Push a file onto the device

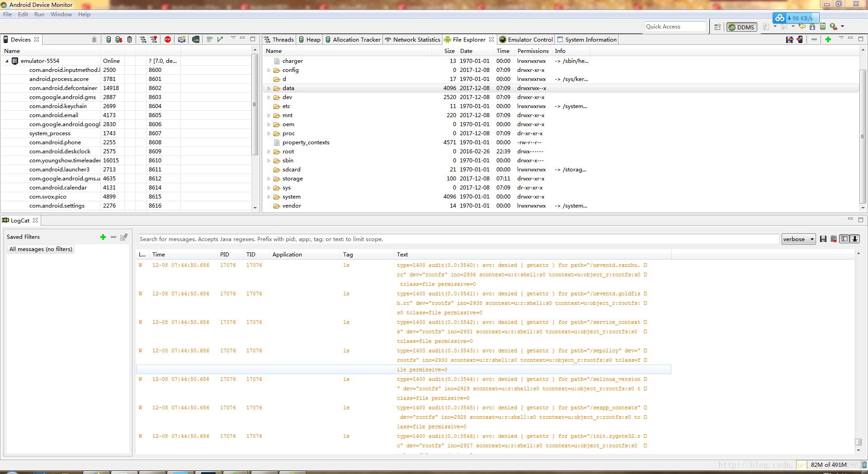(800, 39)
